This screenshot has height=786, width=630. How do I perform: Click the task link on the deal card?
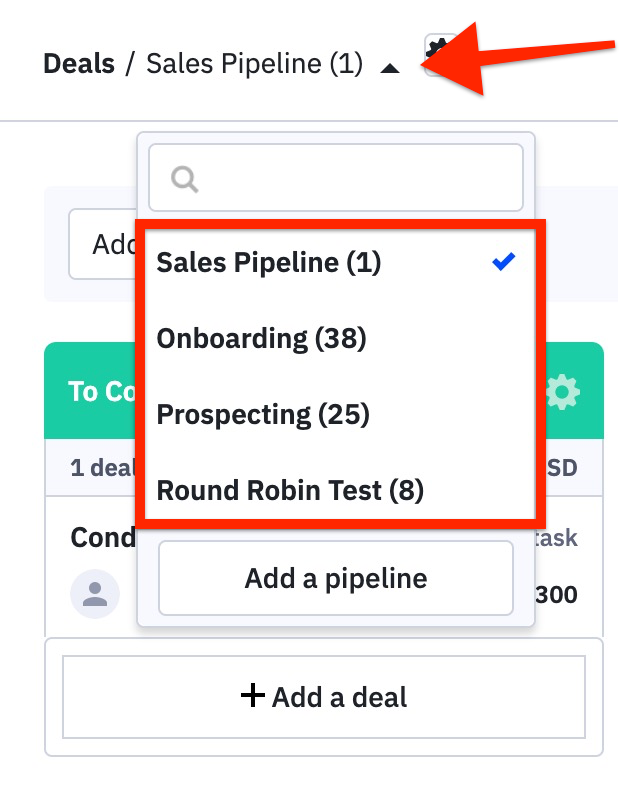click(556, 538)
